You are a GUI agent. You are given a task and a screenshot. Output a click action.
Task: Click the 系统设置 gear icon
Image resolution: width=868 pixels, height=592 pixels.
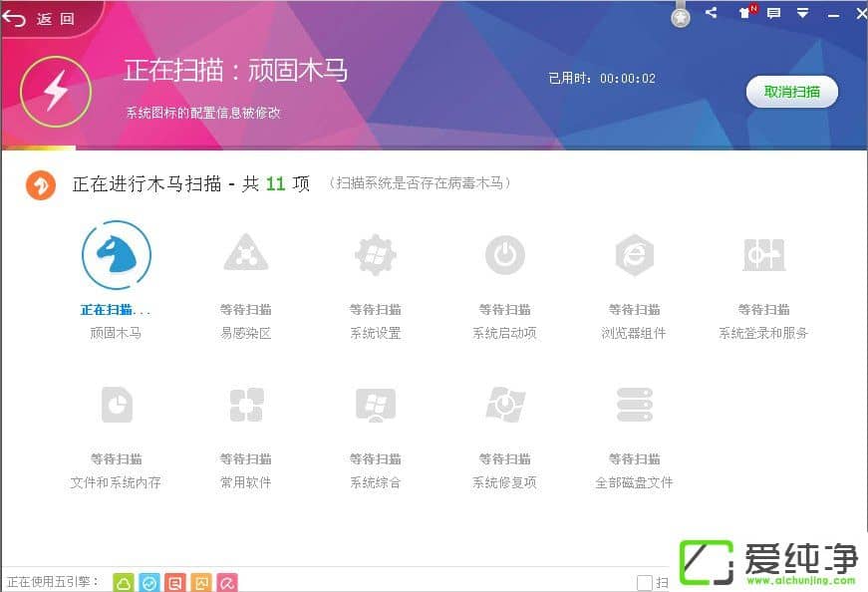(375, 255)
